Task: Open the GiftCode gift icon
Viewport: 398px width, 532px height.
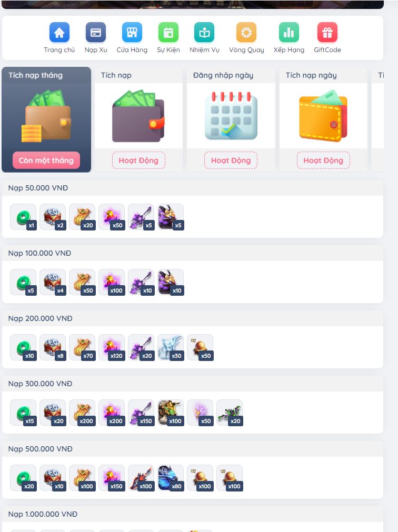Action: click(327, 33)
